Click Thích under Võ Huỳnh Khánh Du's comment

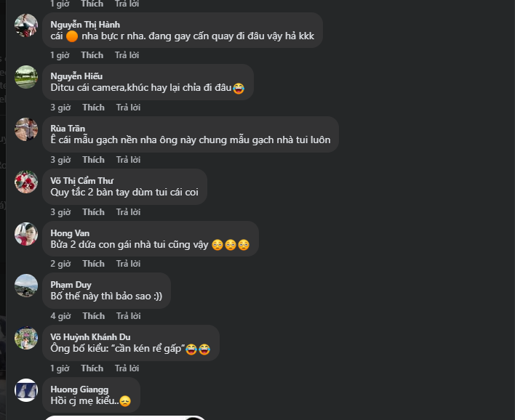pyautogui.click(x=92, y=368)
